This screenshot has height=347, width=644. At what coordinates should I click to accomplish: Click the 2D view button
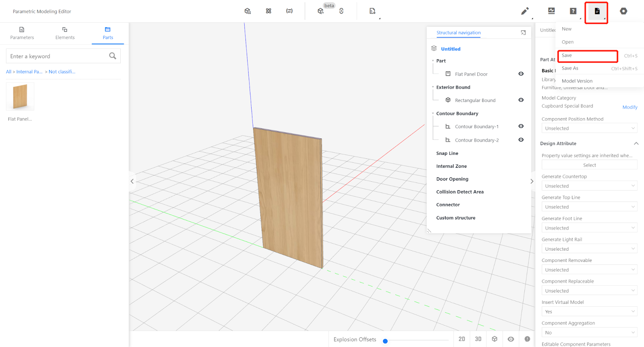tap(462, 339)
